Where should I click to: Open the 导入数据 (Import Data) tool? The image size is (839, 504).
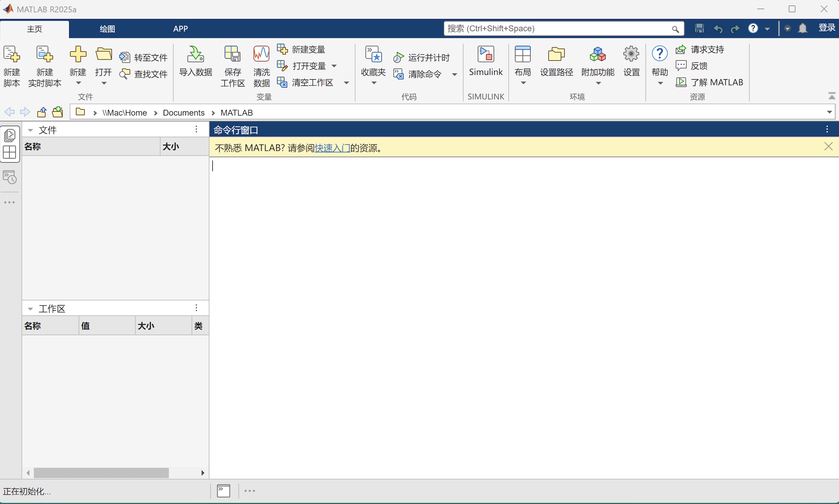pyautogui.click(x=195, y=65)
